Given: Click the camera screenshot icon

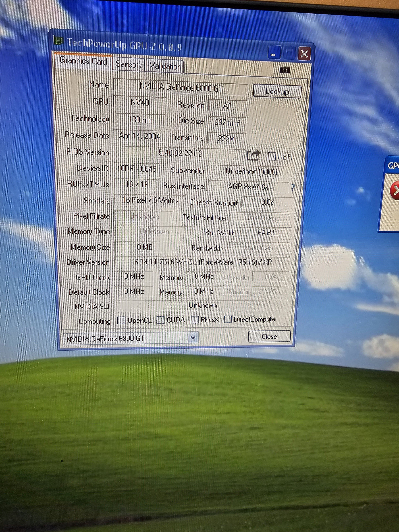Looking at the screenshot, I should pyautogui.click(x=284, y=70).
